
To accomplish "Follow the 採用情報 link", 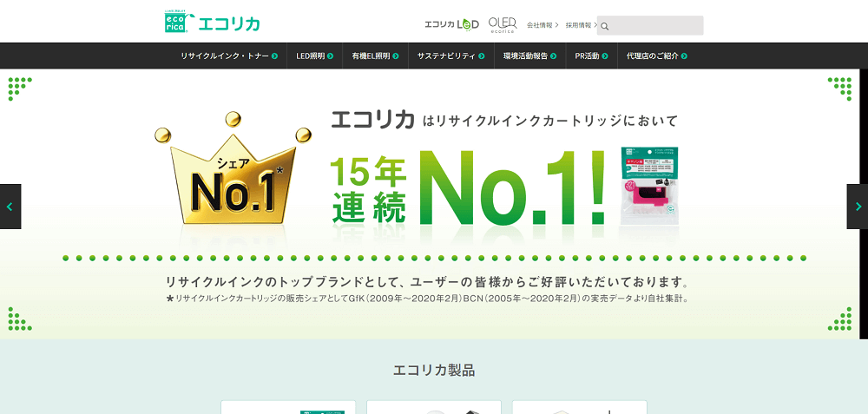I will coord(581,25).
